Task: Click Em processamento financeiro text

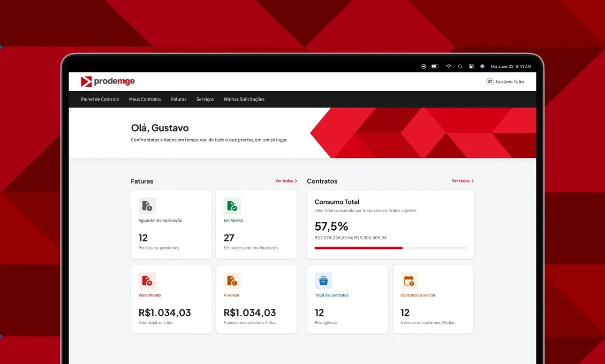Action: click(x=251, y=248)
